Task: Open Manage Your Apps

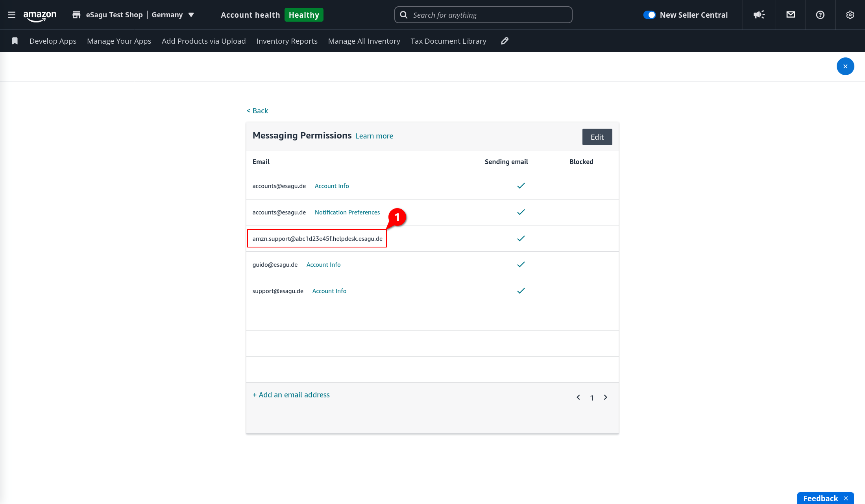Action: point(119,41)
